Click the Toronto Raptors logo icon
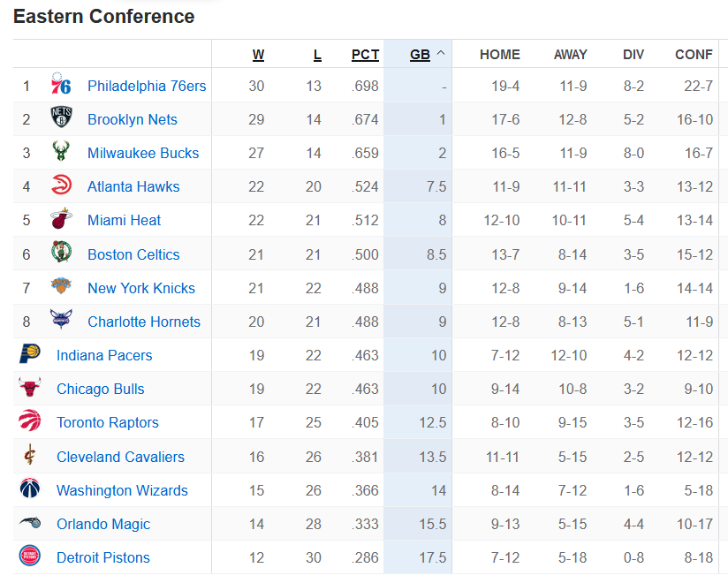Image resolution: width=728 pixels, height=583 pixels. (30, 420)
